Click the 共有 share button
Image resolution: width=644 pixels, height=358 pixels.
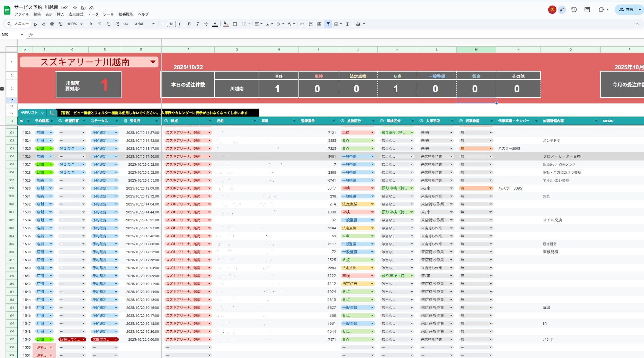coord(626,10)
